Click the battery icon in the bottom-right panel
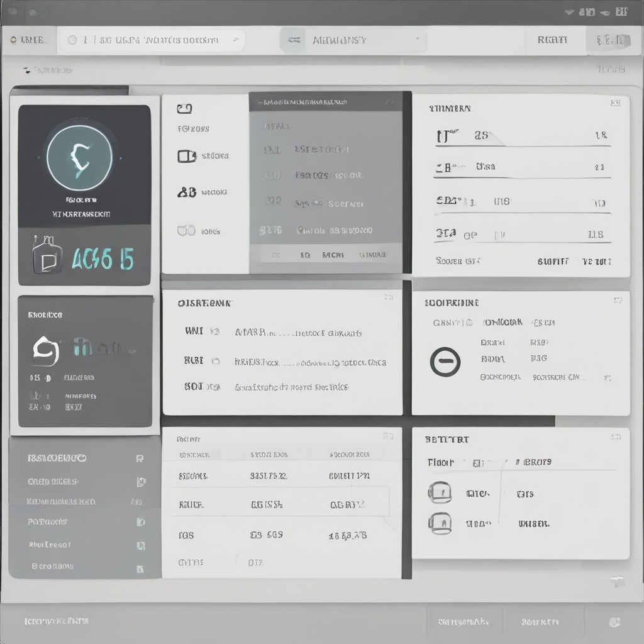Viewport: 644px width, 644px height. pyautogui.click(x=440, y=492)
